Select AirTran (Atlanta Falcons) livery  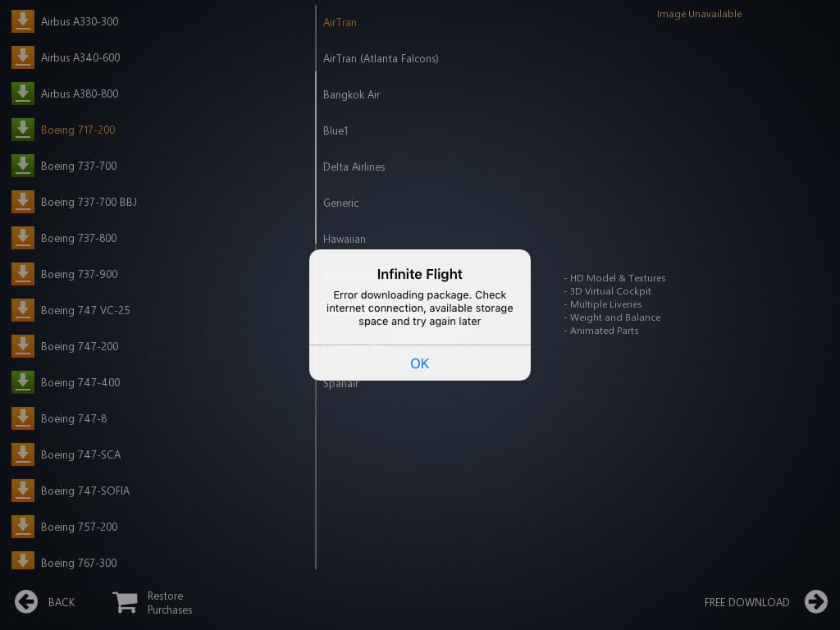click(381, 58)
